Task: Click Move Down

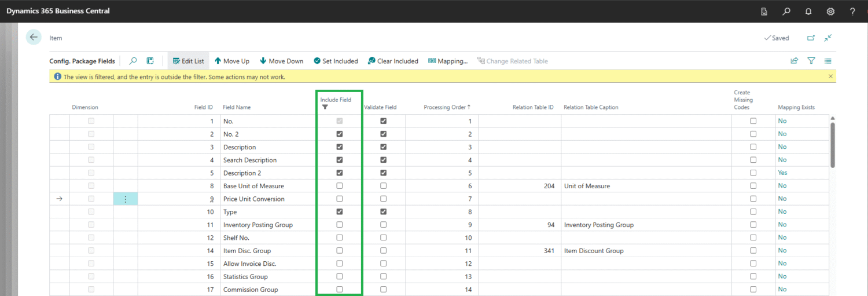Action: (282, 61)
